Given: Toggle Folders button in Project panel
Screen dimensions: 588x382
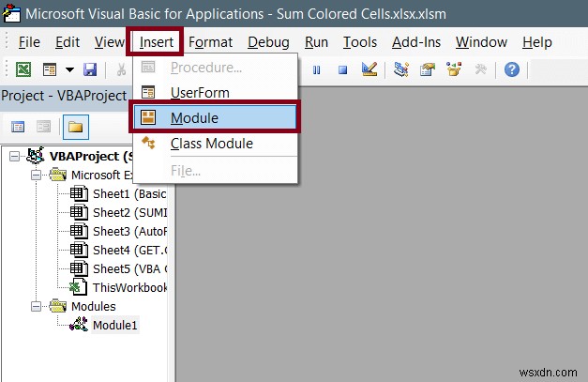Looking at the screenshot, I should (x=76, y=128).
